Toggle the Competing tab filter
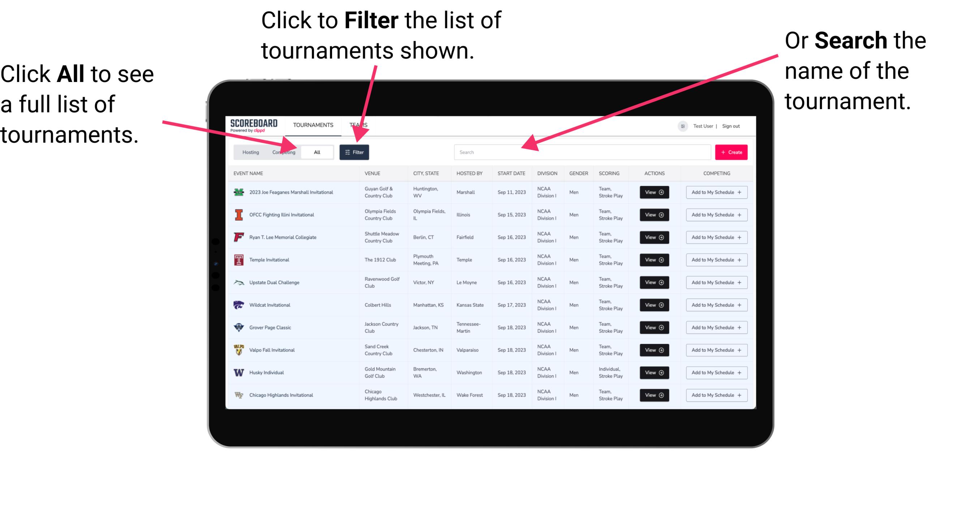 click(283, 152)
